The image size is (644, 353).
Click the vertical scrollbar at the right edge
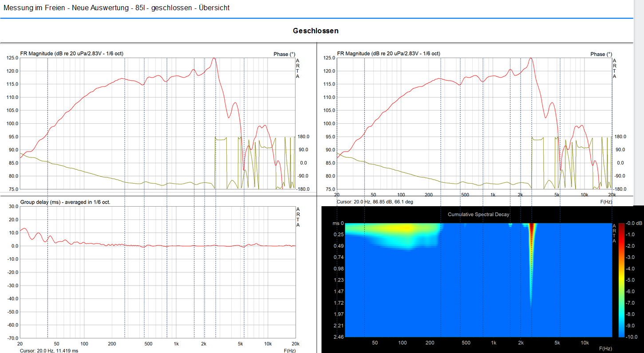[x=639, y=176]
